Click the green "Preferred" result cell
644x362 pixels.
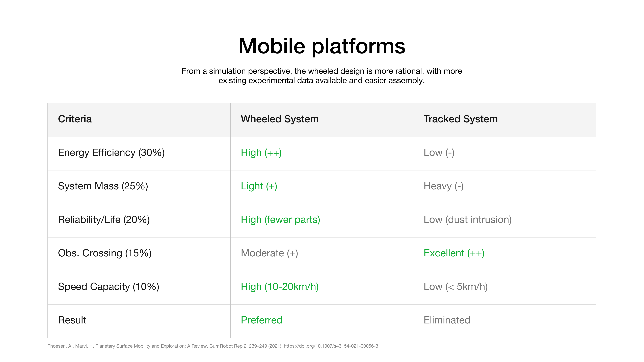(261, 320)
